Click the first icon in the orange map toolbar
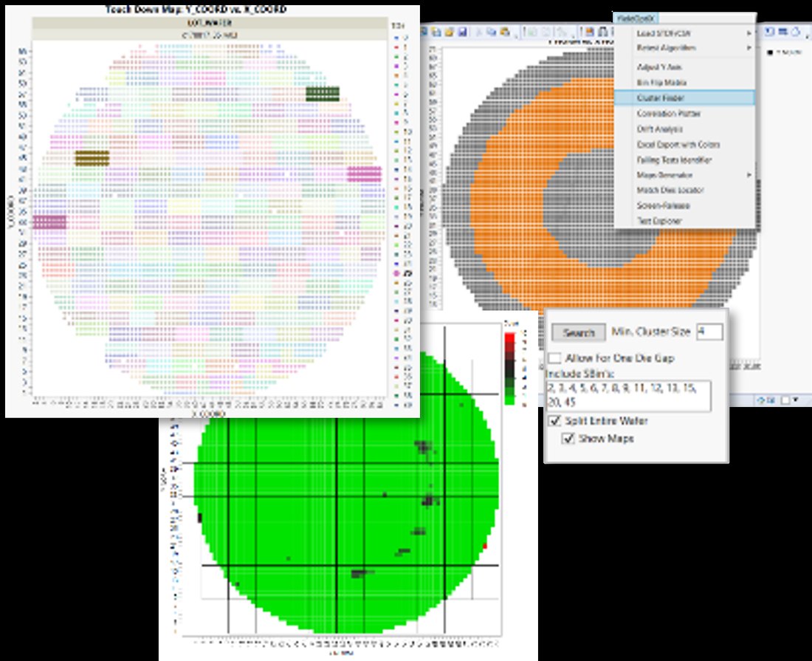This screenshot has height=661, width=812. point(424,32)
